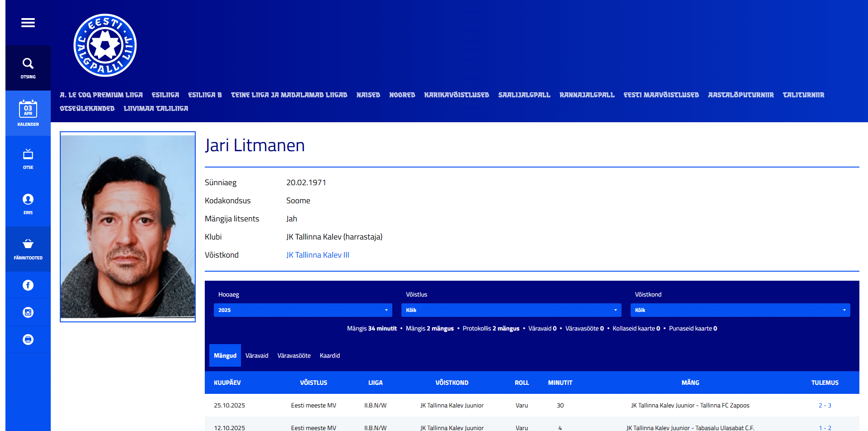Follow the JK Tallinna Kalev III link
This screenshot has width=868, height=431.
coord(318,255)
